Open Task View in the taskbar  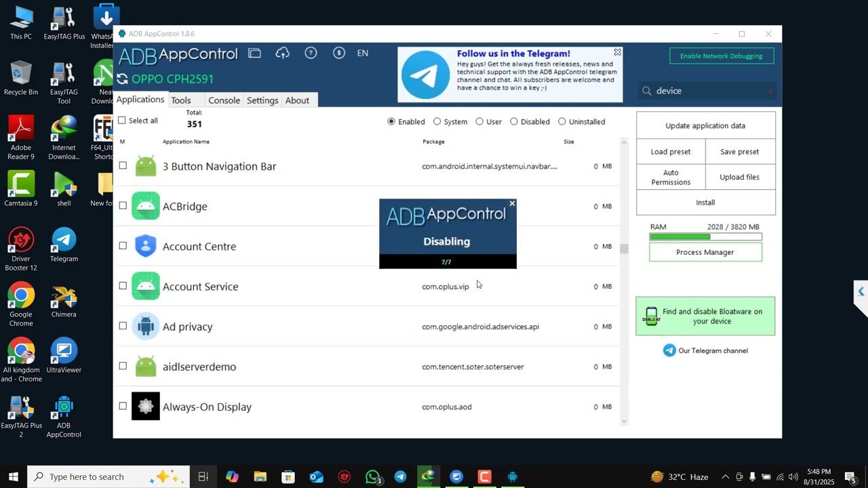(203, 476)
